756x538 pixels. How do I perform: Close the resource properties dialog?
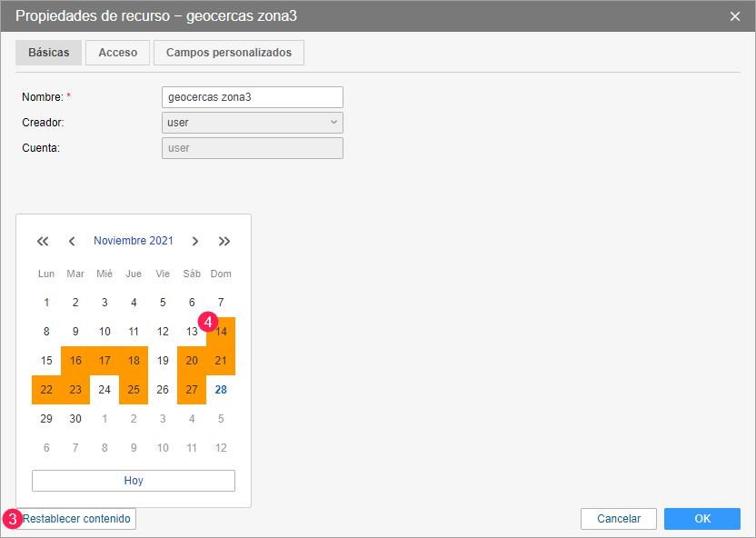735,16
